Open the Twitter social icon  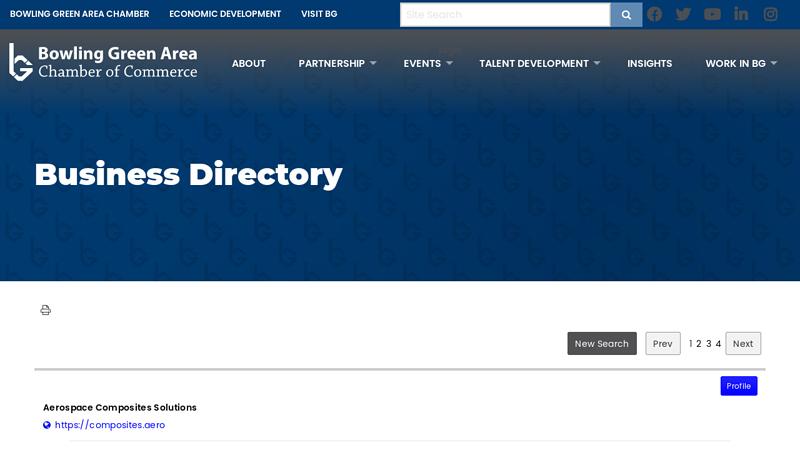coord(683,14)
